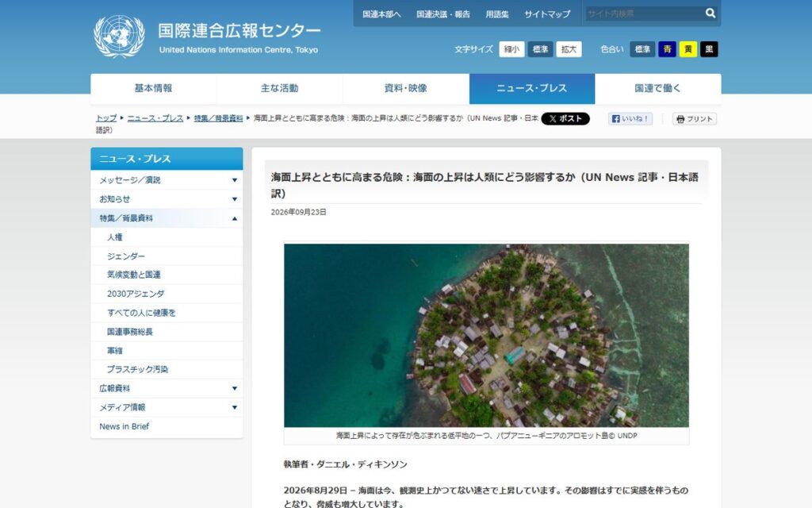Expand お知らせ sidebar section arrow

[x=235, y=199]
